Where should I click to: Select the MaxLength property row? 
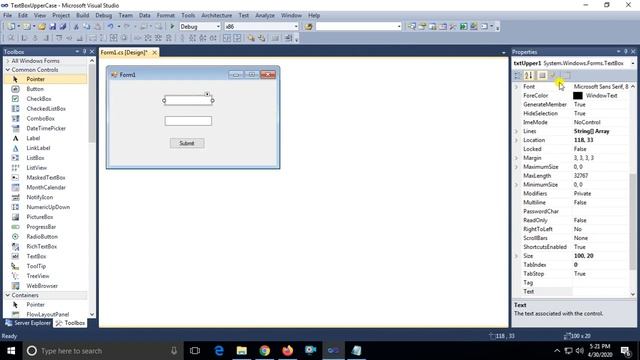(x=571, y=176)
